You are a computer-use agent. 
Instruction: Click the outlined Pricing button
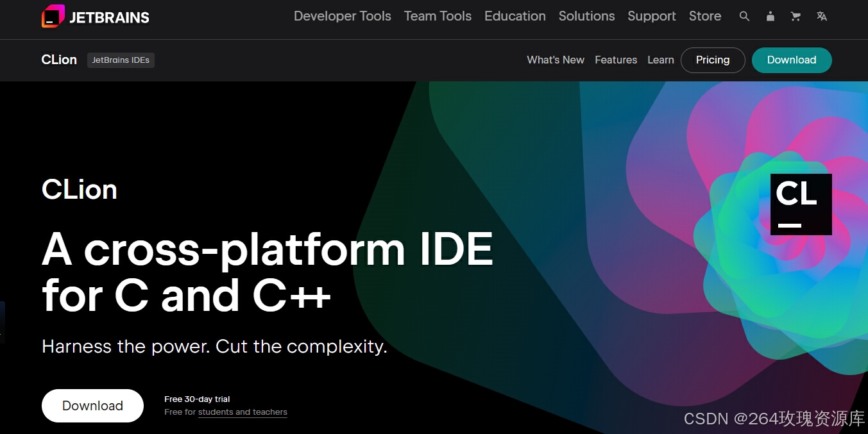point(712,60)
